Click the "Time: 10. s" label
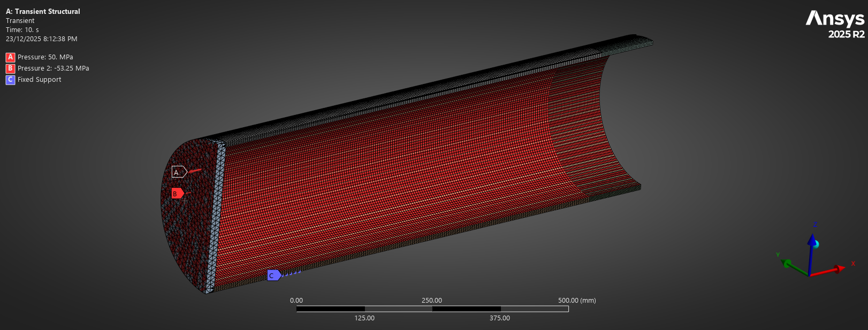868x330 pixels. click(22, 30)
